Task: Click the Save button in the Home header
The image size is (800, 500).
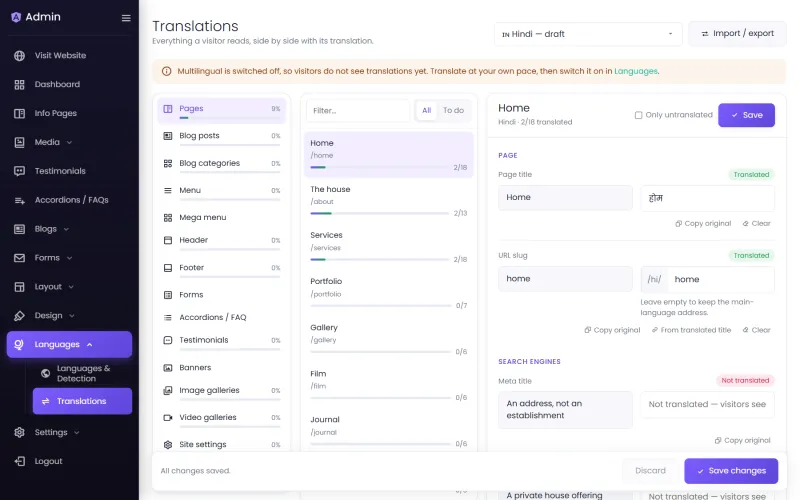Action: 746,115
